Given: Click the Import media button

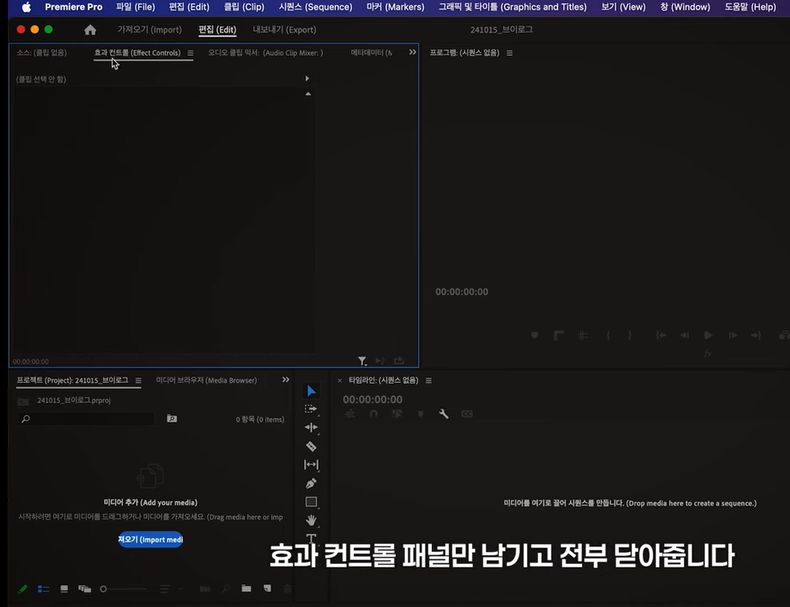Looking at the screenshot, I should (150, 539).
